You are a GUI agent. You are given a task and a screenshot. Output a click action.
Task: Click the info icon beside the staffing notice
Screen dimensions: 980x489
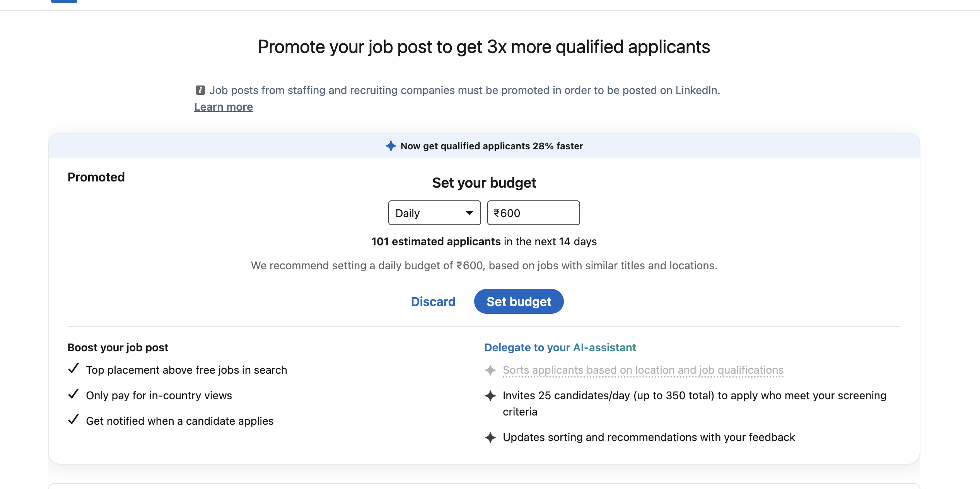click(x=200, y=90)
